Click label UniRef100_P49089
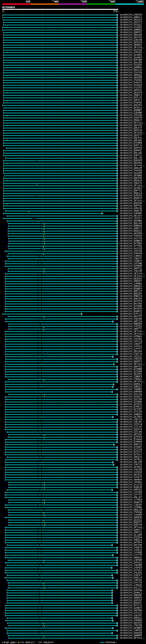 131,254
